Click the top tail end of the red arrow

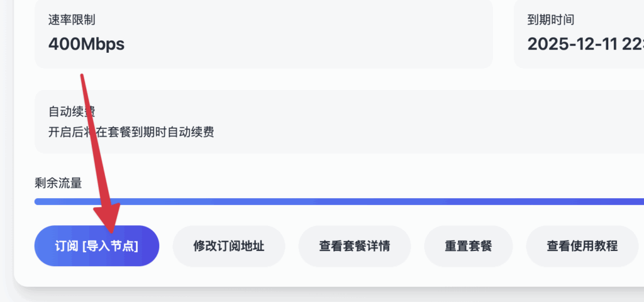coord(82,75)
